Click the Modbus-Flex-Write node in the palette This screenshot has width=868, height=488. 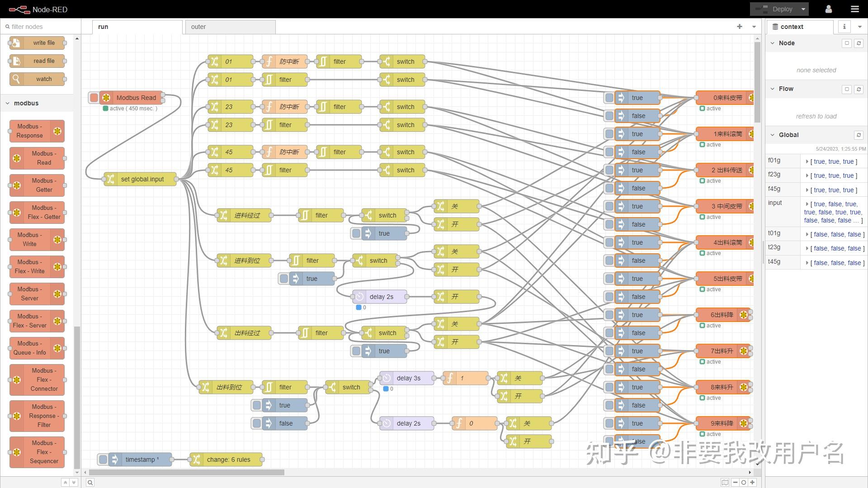point(37,266)
